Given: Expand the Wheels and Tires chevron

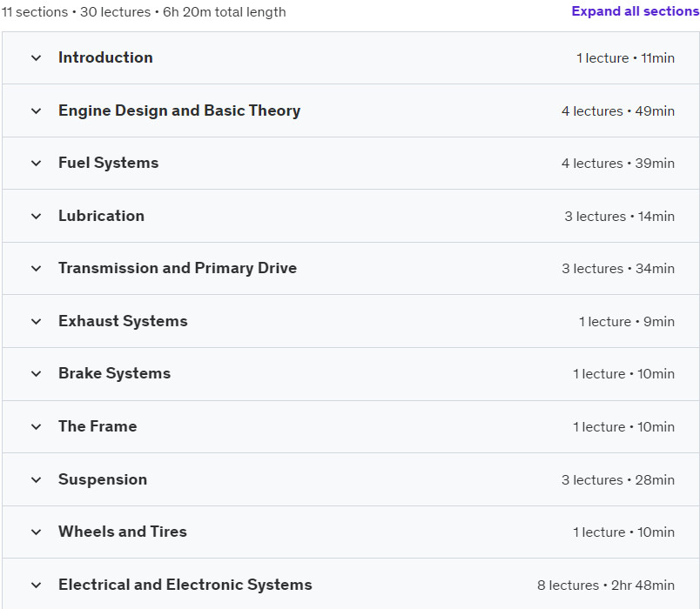Looking at the screenshot, I should [37, 532].
